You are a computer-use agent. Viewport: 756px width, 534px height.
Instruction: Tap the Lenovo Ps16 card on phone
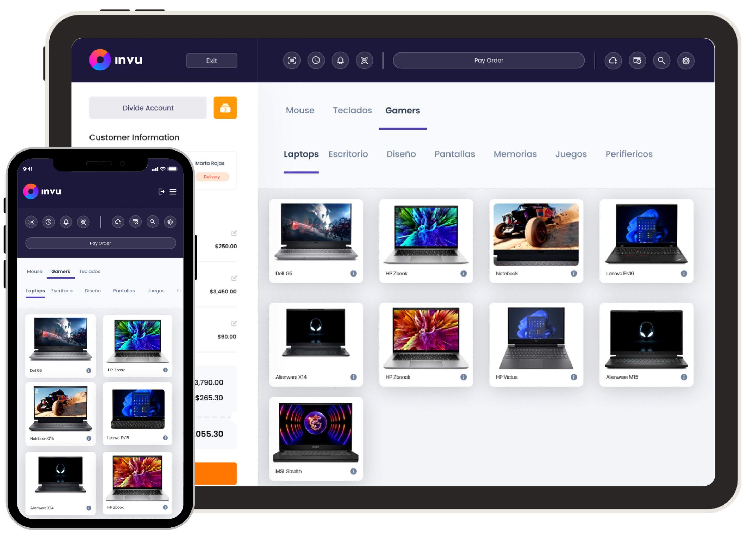tap(137, 413)
